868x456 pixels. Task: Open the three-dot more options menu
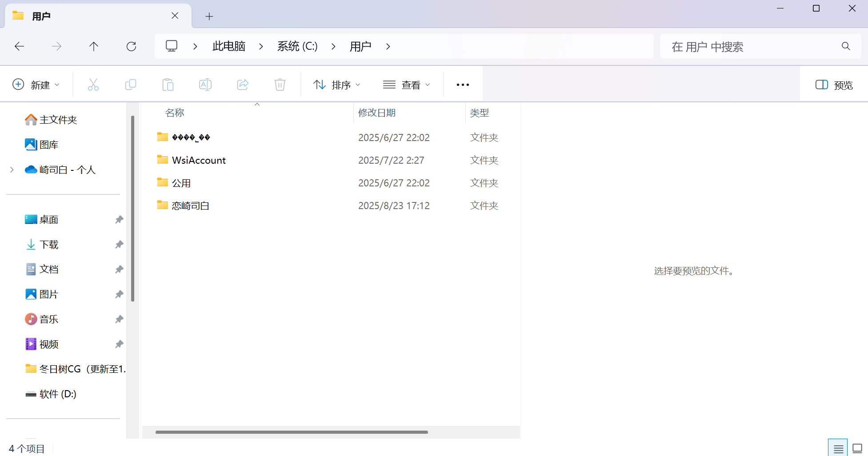tap(463, 85)
